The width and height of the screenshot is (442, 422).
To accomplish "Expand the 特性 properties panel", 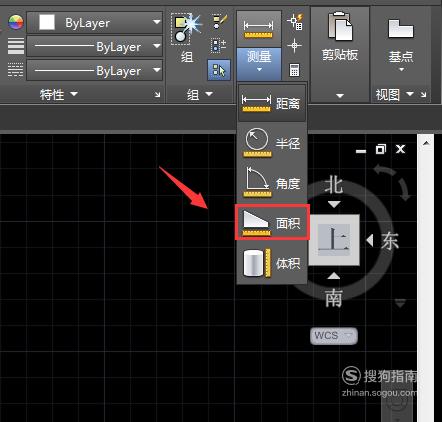I will 59,94.
